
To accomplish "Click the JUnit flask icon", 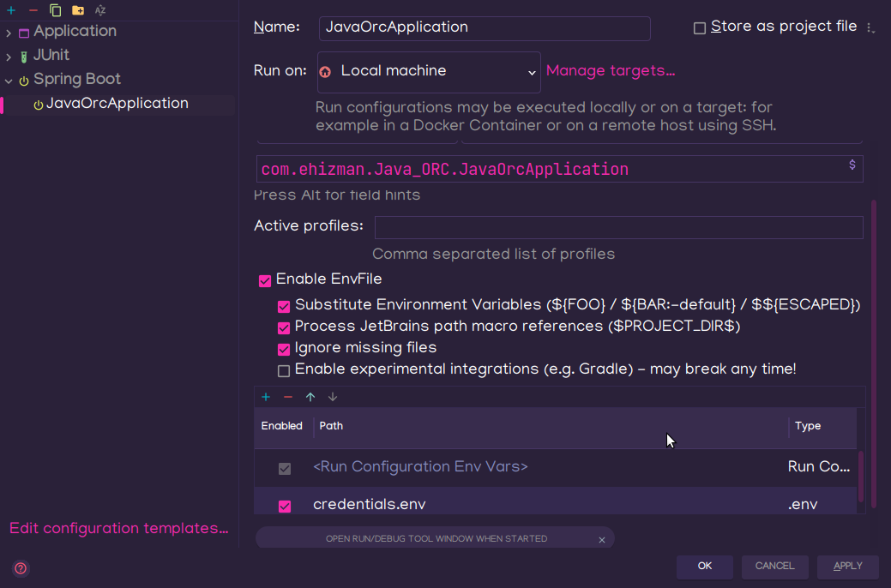I will coord(24,57).
